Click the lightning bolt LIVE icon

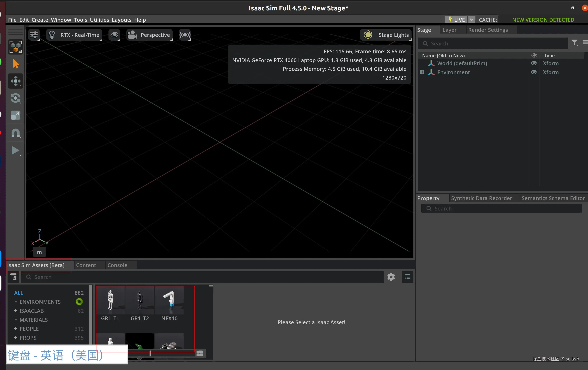[x=450, y=20]
